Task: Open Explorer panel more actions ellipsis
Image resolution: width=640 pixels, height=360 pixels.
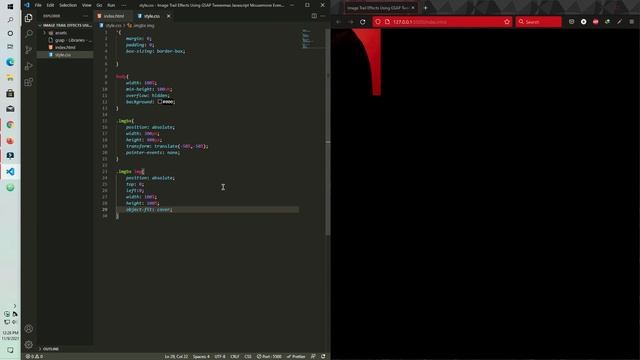Action: (85, 16)
